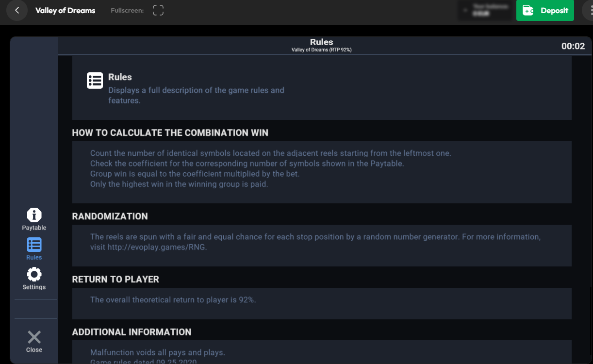
Task: Open the Settings gear icon
Action: (x=34, y=274)
